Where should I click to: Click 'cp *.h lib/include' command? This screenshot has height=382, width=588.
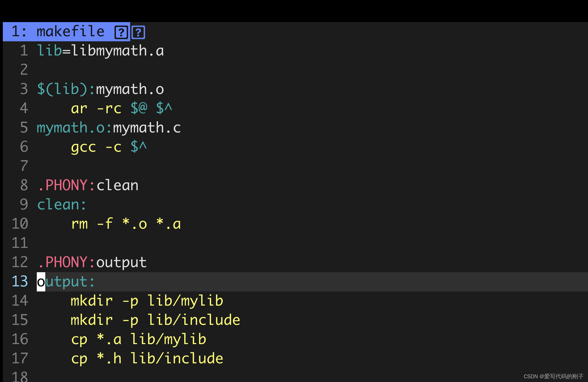147,359
